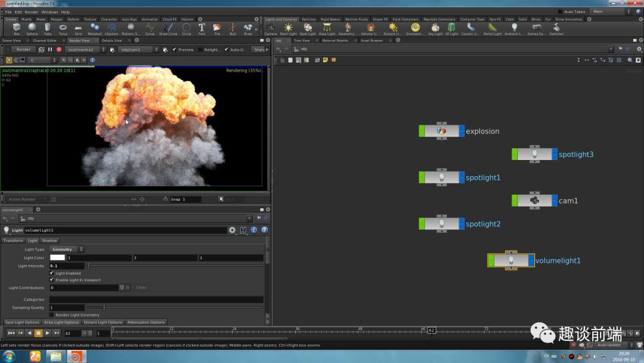Create a Sky Light from shelf
Screen dimensions: 644x363
435,29
